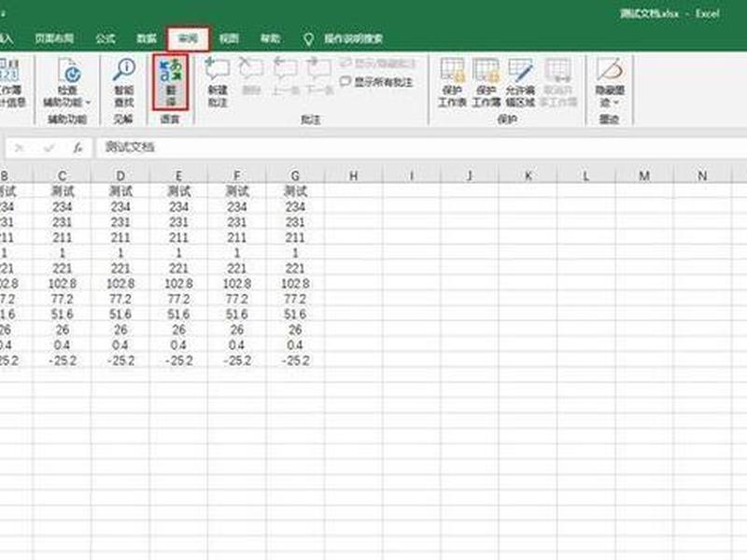Click the -25.2 cell in column G
The width and height of the screenshot is (747, 560).
pos(295,360)
